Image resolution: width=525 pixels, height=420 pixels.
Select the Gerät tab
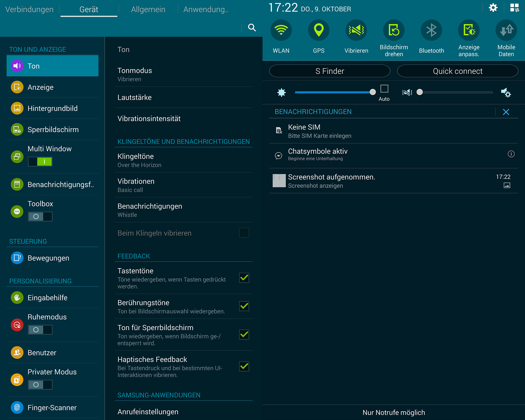pos(89,10)
